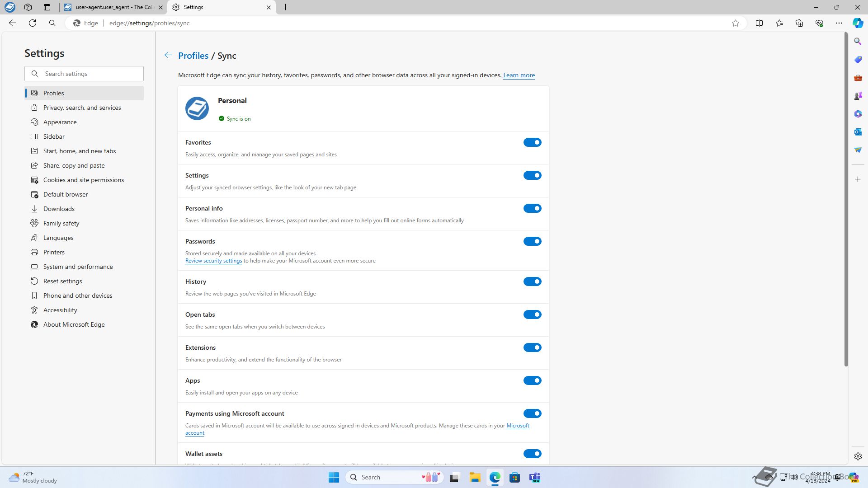Viewport: 868px width, 488px height.
Task: Open Split screen icon in toolbar
Action: 759,23
